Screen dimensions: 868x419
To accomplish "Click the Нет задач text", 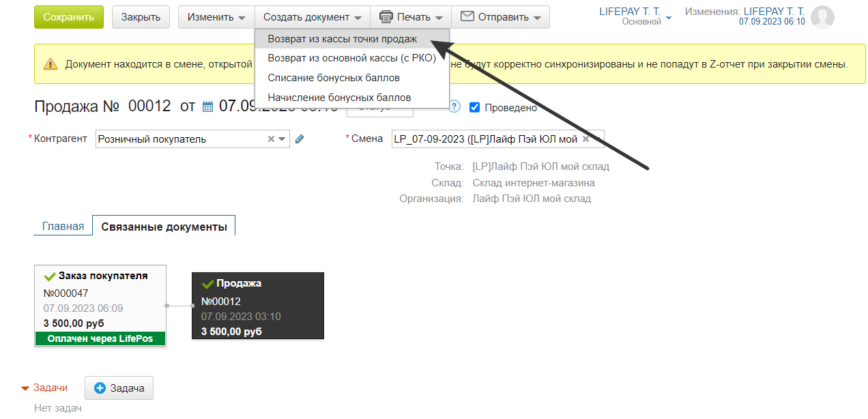I will coord(58,408).
